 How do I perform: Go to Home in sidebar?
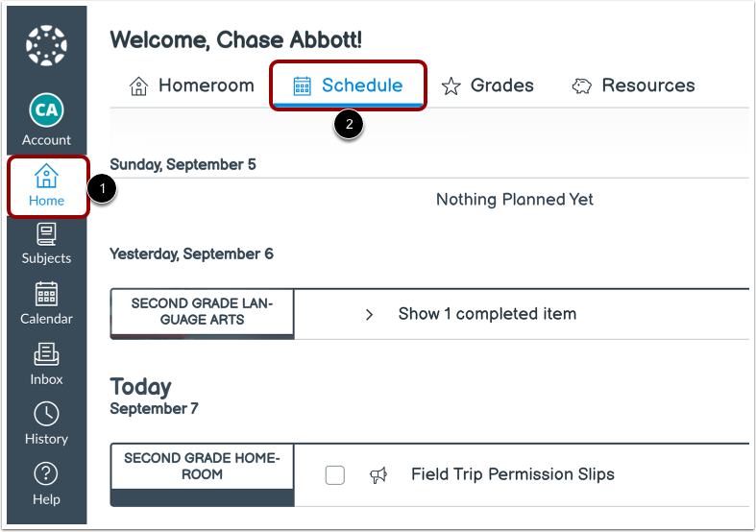[46, 185]
